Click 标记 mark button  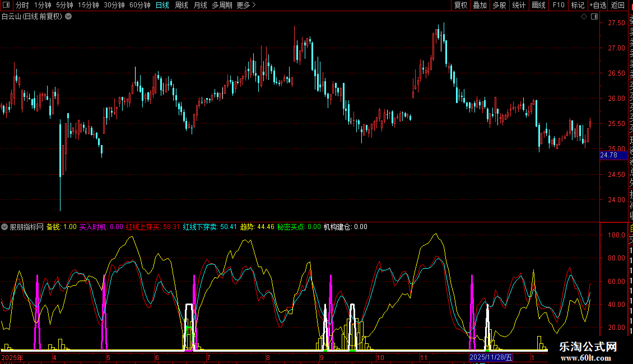click(578, 5)
